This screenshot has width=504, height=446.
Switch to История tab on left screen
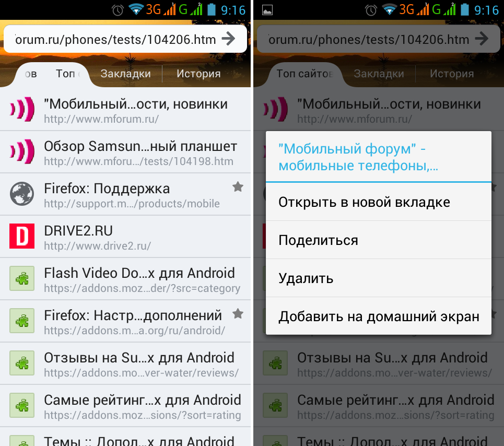pyautogui.click(x=198, y=74)
